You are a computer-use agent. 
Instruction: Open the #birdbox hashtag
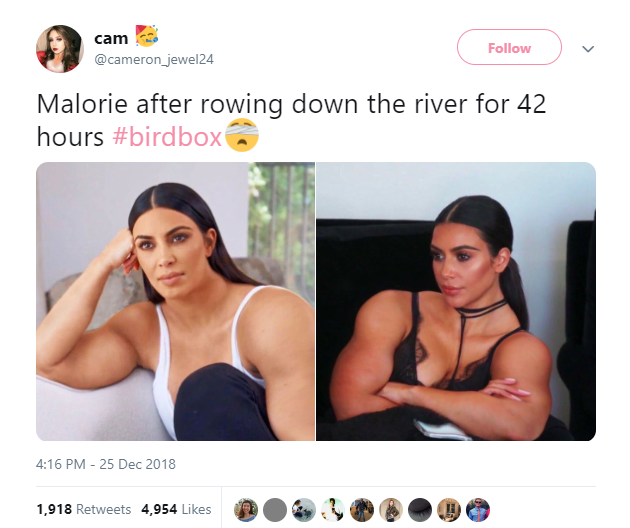167,137
